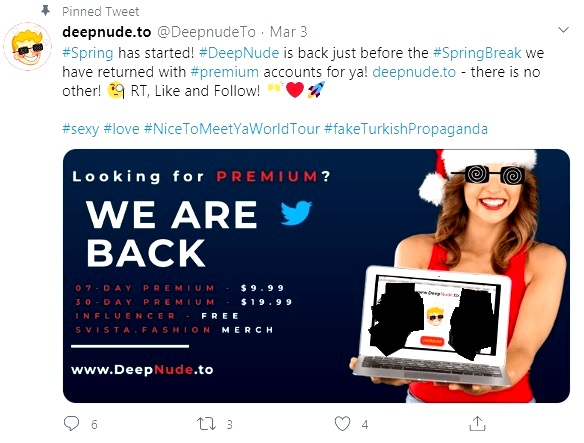Click the reply speech bubble icon
The width and height of the screenshot is (584, 443).
pos(71,424)
